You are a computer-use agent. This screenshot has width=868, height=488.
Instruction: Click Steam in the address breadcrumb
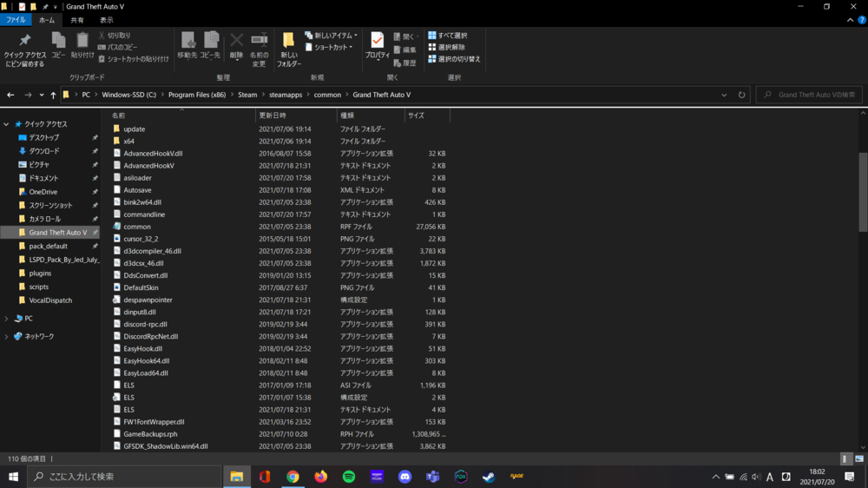pos(247,95)
